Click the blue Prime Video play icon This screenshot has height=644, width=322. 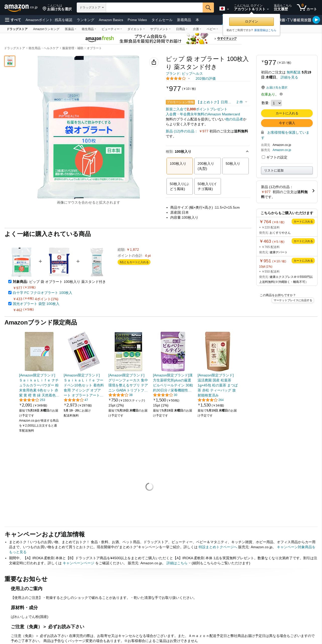[x=316, y=20]
